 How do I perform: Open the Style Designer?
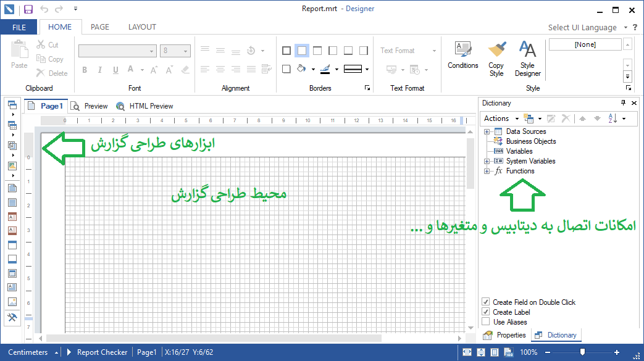pyautogui.click(x=528, y=59)
